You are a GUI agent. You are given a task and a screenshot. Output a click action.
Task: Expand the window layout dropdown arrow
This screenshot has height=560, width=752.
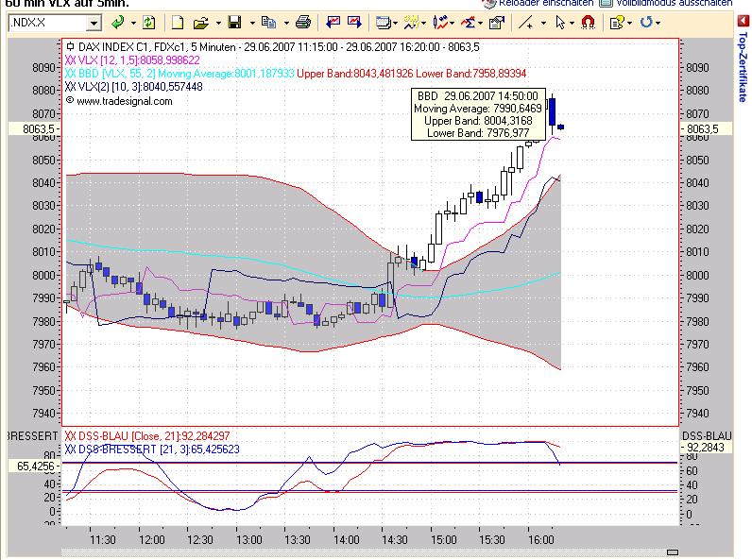pyautogui.click(x=395, y=23)
